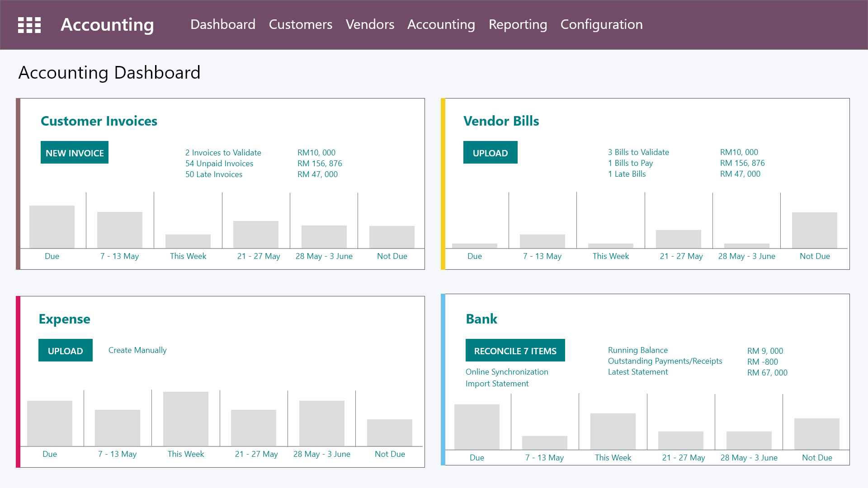Open the Create Manually link
Image resolution: width=868 pixels, height=488 pixels.
[137, 350]
